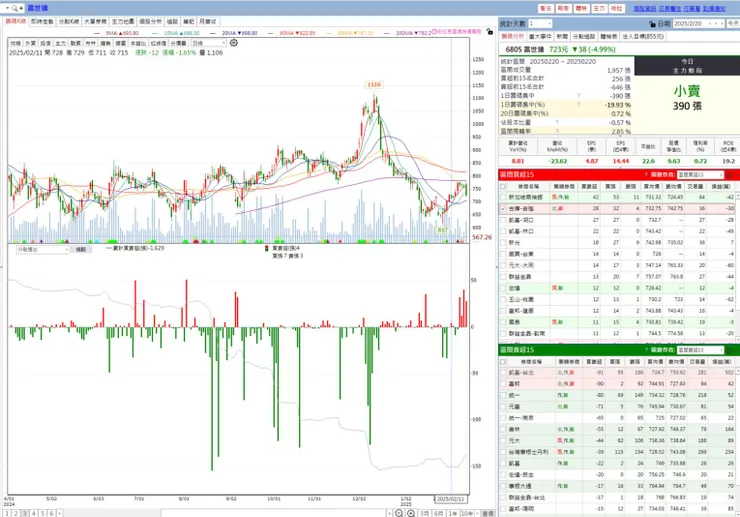
Task: Toggle checkbox for 凱基-湖口 row
Action: (x=503, y=220)
